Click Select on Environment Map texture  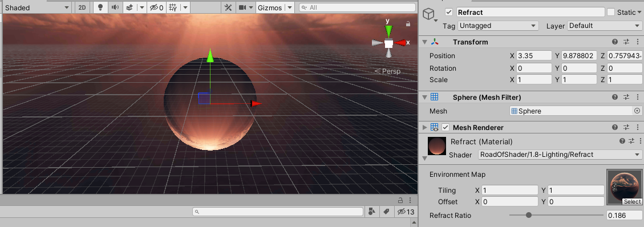(631, 201)
